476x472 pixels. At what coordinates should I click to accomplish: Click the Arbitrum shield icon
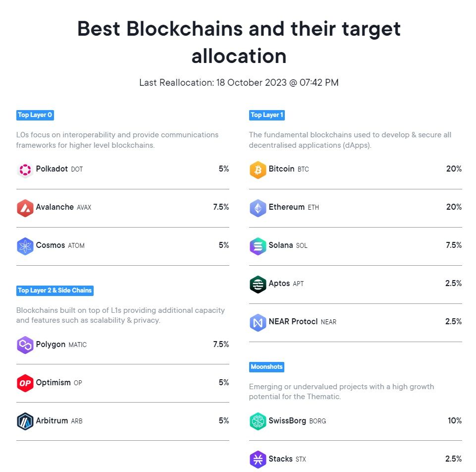(x=25, y=421)
